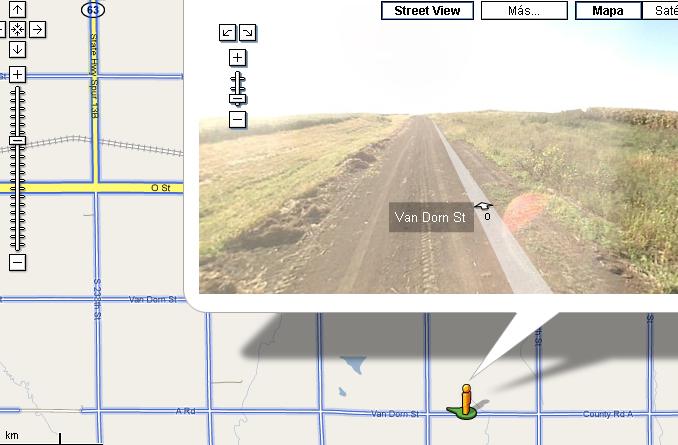Pan the map up with the arrow

point(17,9)
